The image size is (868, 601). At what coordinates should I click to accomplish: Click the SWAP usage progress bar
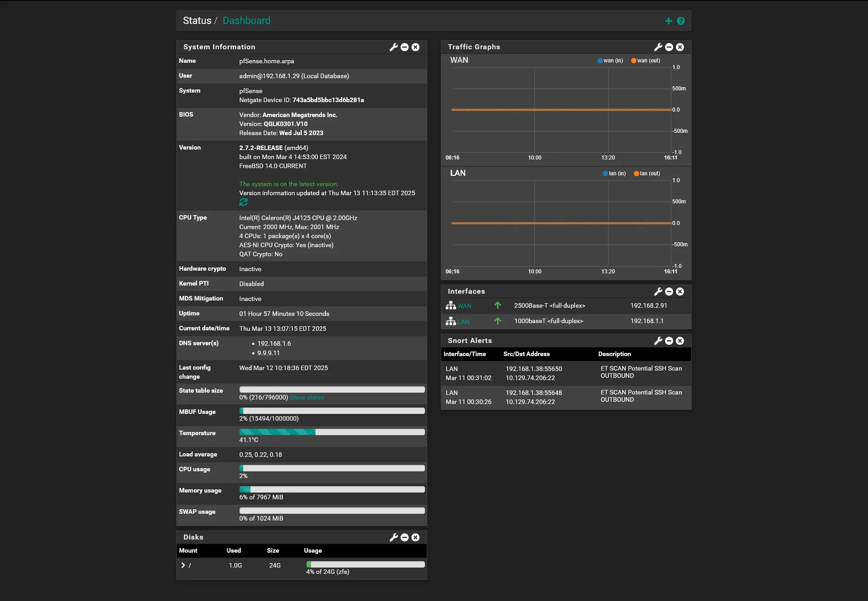[332, 511]
